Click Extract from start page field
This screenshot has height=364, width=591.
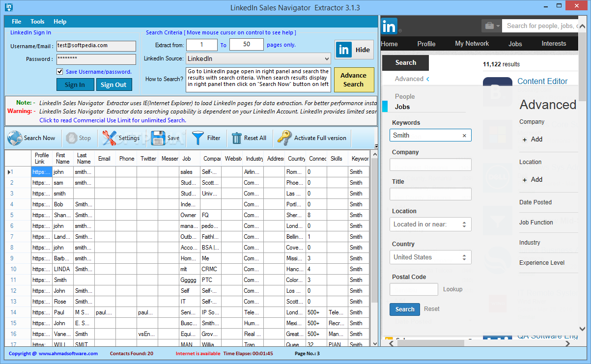tap(202, 45)
